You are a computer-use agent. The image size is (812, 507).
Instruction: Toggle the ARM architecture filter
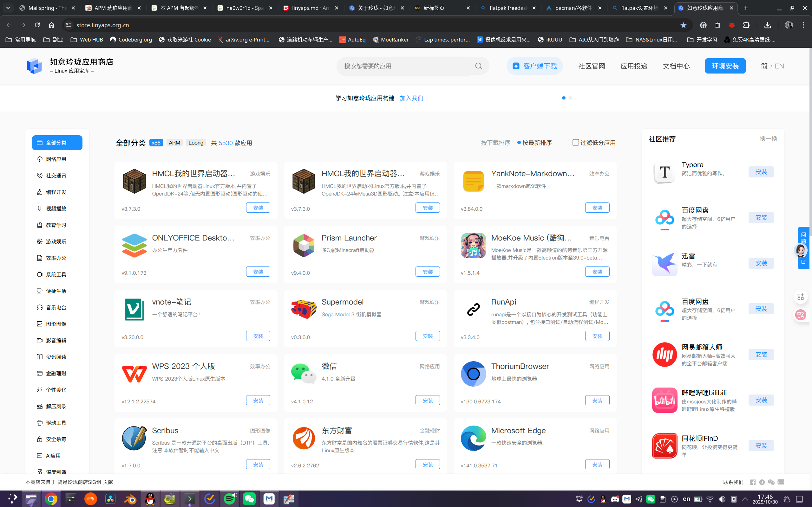tap(174, 143)
